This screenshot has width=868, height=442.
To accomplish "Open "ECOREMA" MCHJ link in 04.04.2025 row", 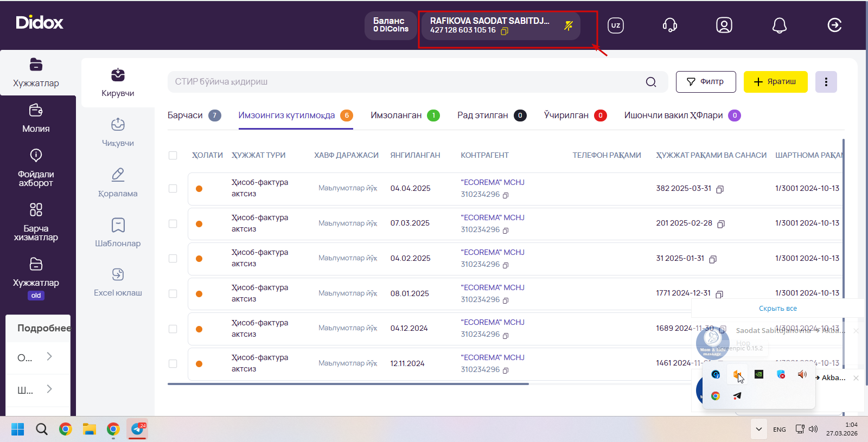I will pos(493,183).
